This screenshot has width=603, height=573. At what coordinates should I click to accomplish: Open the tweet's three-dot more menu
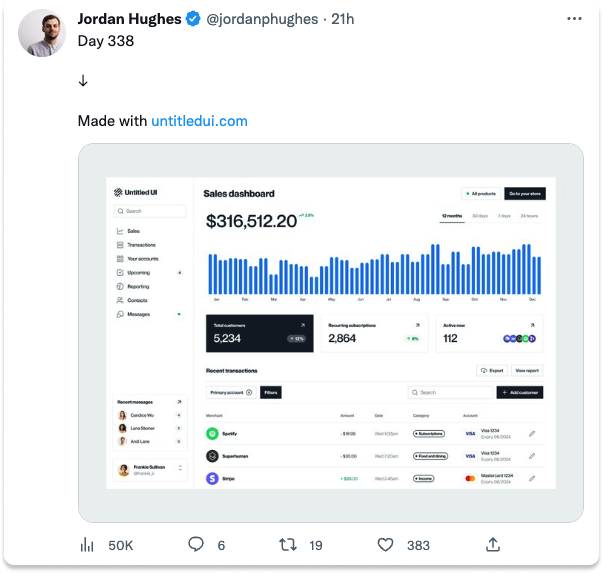click(574, 18)
